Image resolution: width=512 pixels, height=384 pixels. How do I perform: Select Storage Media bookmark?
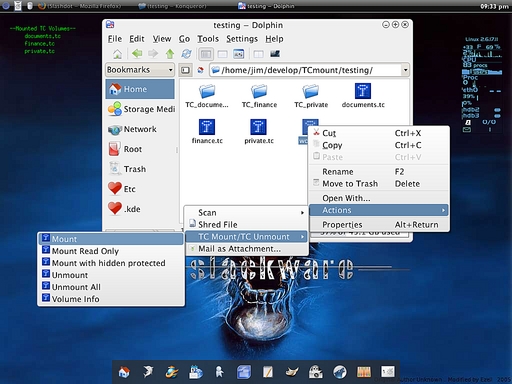coord(141,109)
